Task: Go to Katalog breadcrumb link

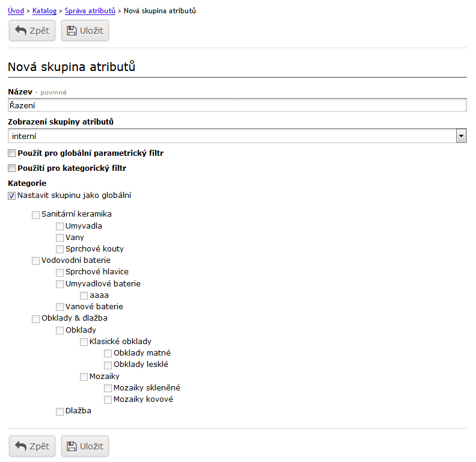Action: [44, 11]
